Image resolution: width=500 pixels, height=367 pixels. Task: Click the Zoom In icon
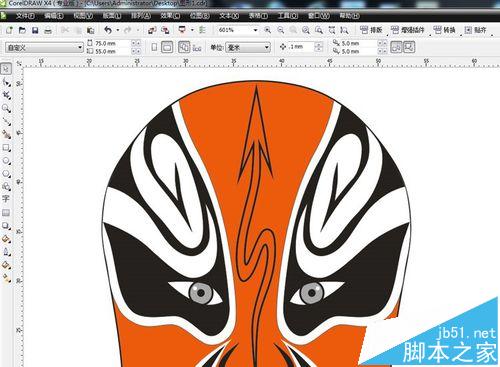267,30
